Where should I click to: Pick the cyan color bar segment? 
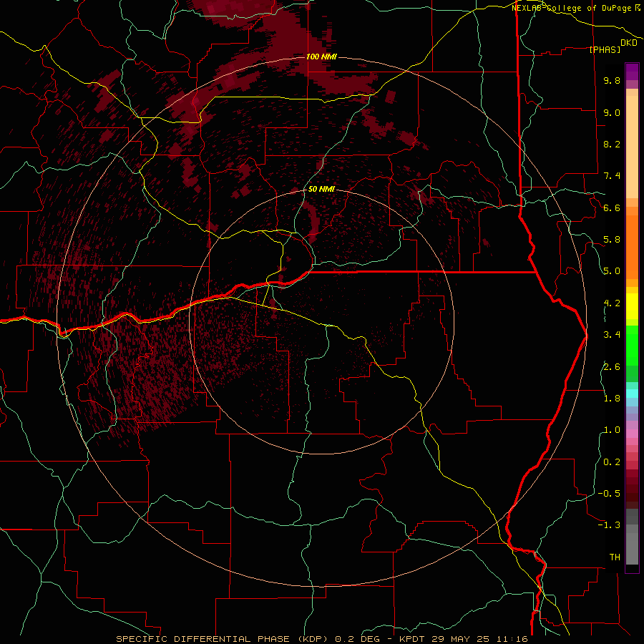632,394
